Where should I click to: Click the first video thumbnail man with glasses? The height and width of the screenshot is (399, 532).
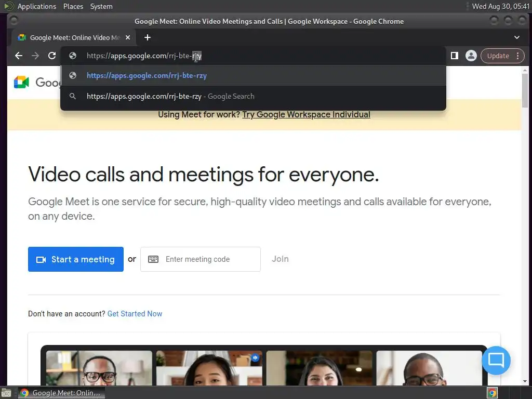[99, 368]
